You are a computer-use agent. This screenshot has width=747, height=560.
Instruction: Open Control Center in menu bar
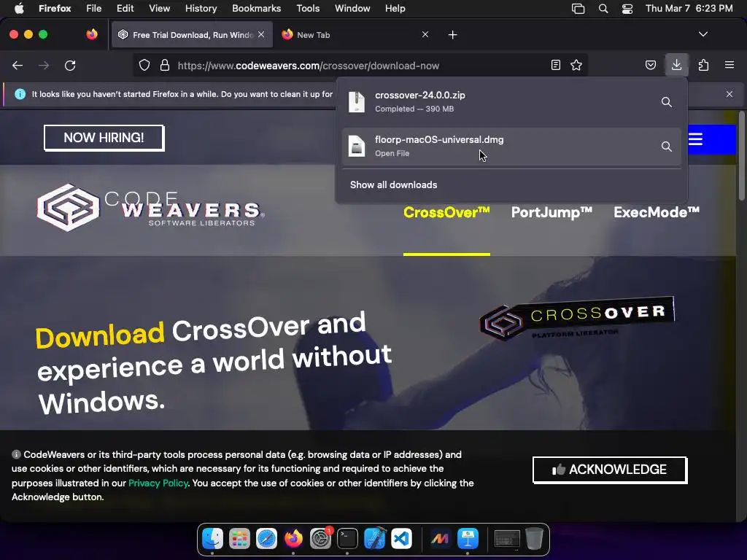627,8
